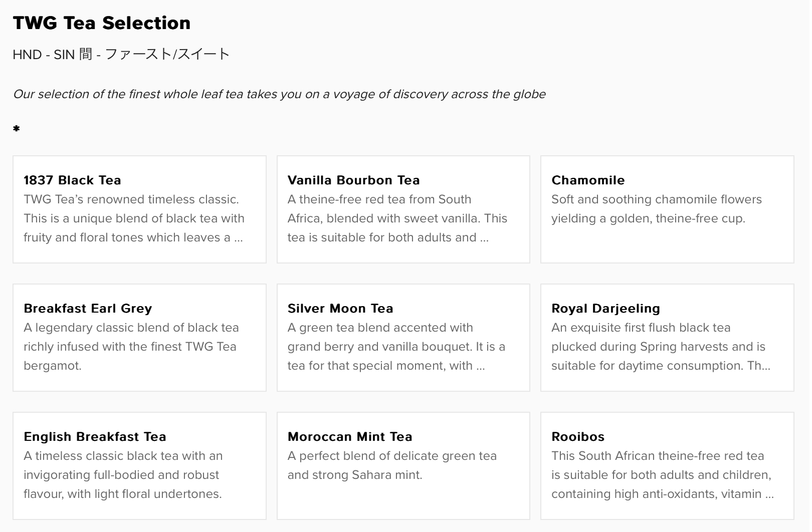Screen dimensions: 812x532
Task: Select the Vanilla Bourbon Tea card
Action: click(403, 209)
